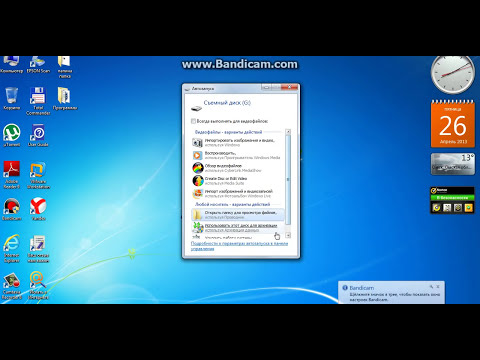Select the VMware Workstation shortcut

click(38, 175)
